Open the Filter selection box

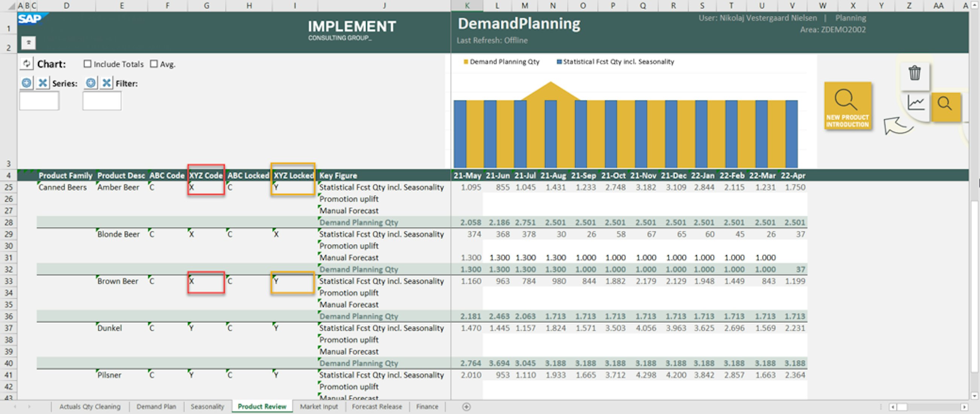tap(102, 101)
